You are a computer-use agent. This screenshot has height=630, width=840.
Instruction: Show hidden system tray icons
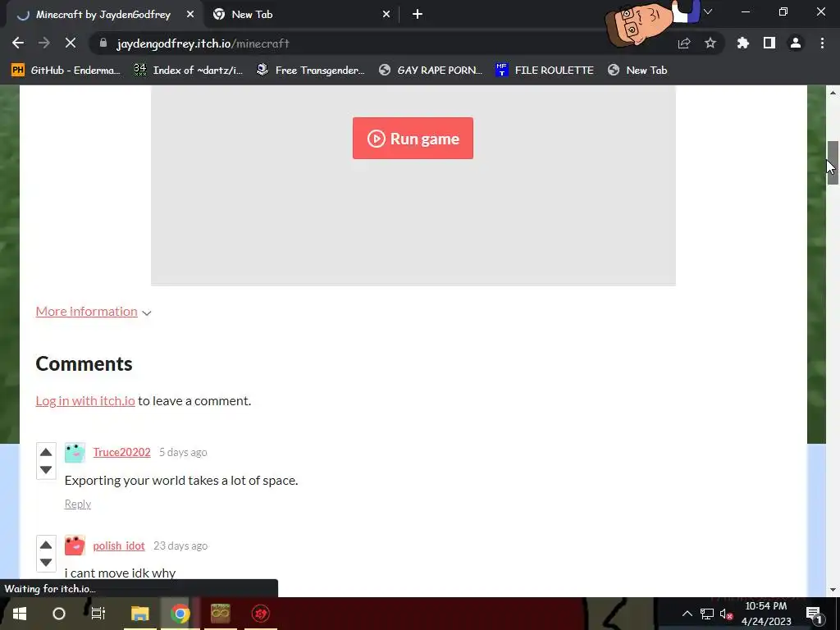tap(687, 614)
